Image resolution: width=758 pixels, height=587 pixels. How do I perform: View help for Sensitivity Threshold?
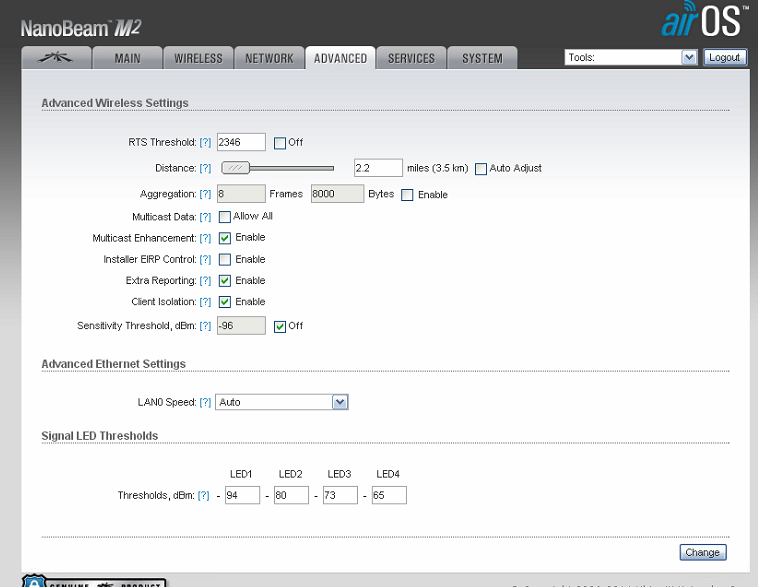[205, 326]
